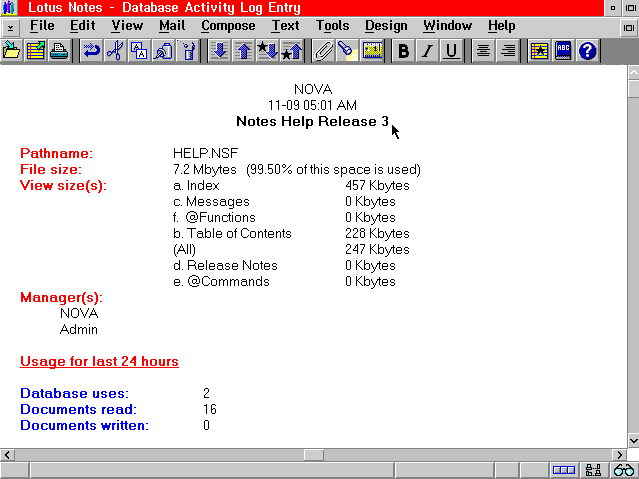Click the ABC spell check book icon
Viewport: 639px width, 479px height.
coord(563,51)
